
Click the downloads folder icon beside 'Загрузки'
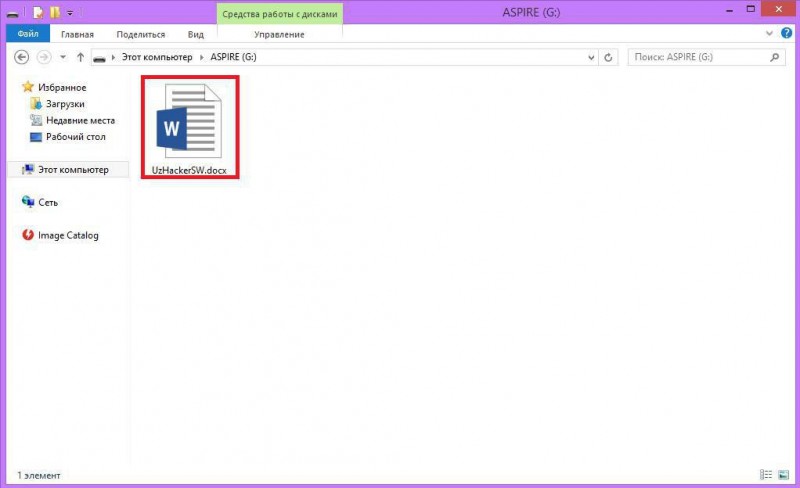(x=36, y=104)
